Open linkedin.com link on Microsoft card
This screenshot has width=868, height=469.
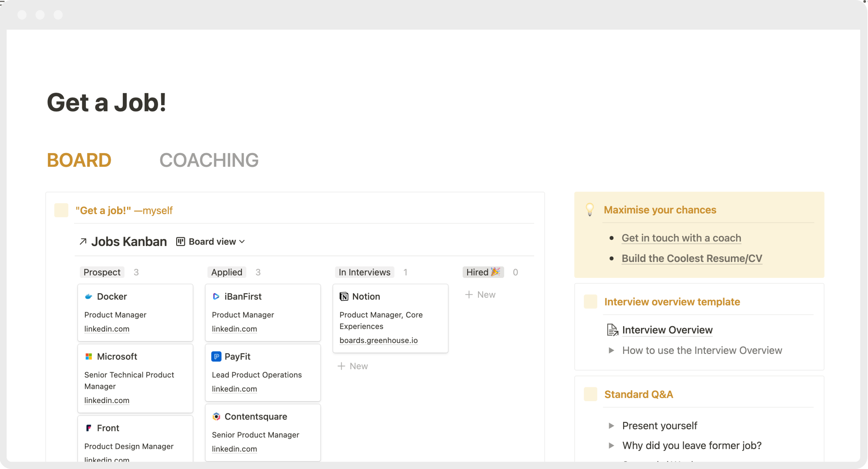(107, 400)
